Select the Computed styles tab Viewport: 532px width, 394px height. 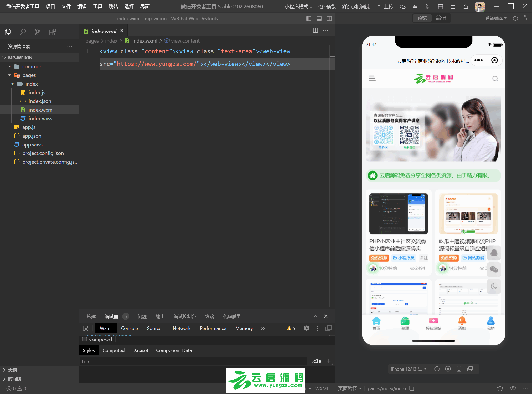(x=113, y=350)
